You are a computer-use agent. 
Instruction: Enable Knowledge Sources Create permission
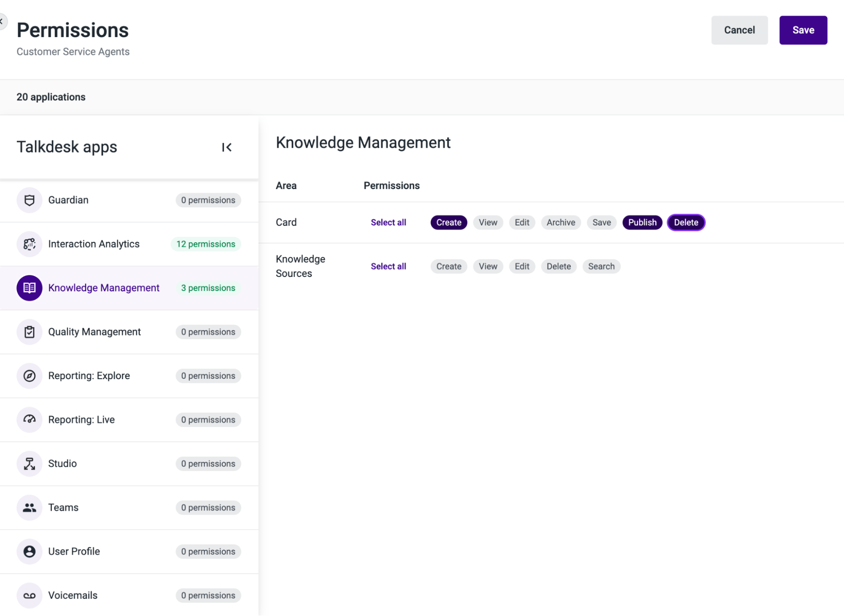click(x=449, y=266)
